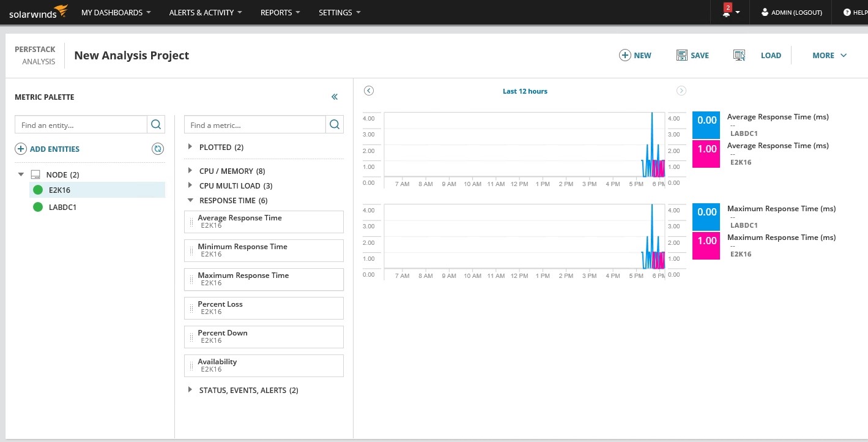Select the Percent Loss metric card
The image size is (868, 442).
coord(264,308)
